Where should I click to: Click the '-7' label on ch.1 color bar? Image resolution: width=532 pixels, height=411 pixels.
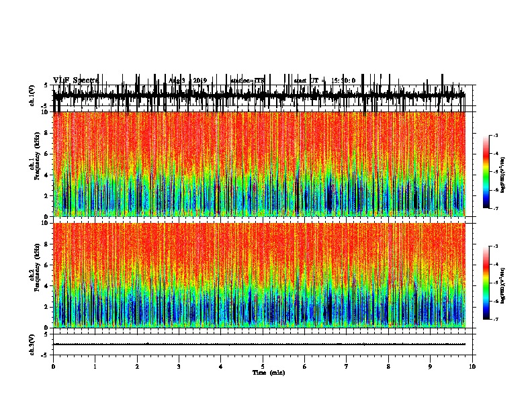pos(495,208)
